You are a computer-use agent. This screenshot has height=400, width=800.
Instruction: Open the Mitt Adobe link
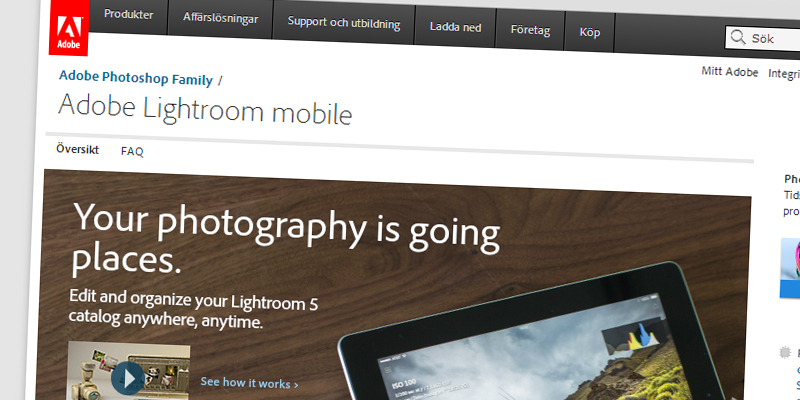(x=730, y=72)
